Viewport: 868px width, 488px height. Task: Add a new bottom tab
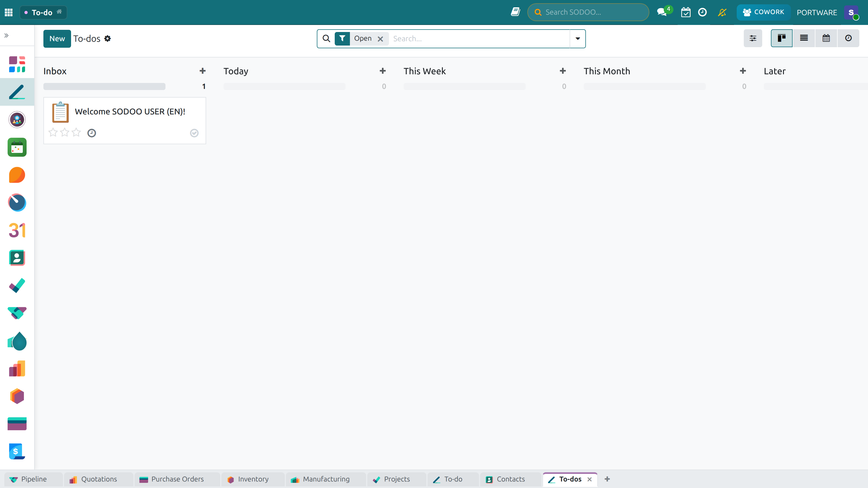tap(607, 479)
